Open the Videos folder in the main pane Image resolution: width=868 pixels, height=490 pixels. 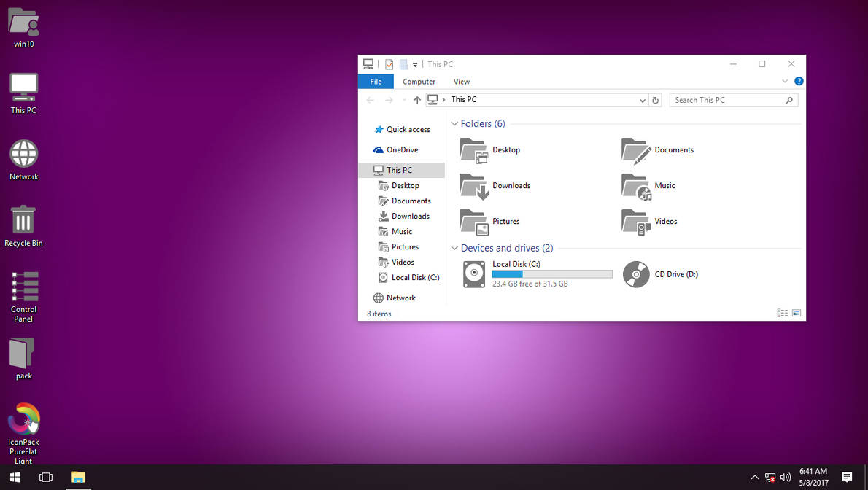tap(653, 221)
